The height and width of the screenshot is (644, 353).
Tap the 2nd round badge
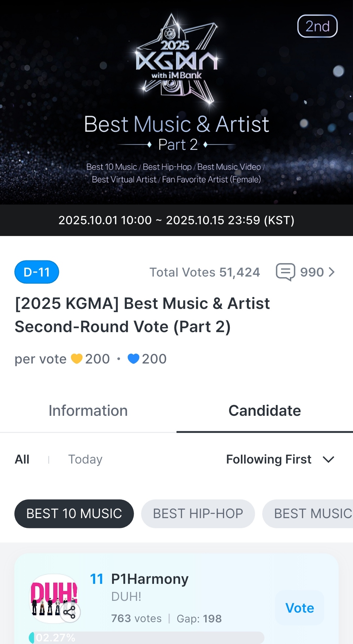(x=317, y=26)
